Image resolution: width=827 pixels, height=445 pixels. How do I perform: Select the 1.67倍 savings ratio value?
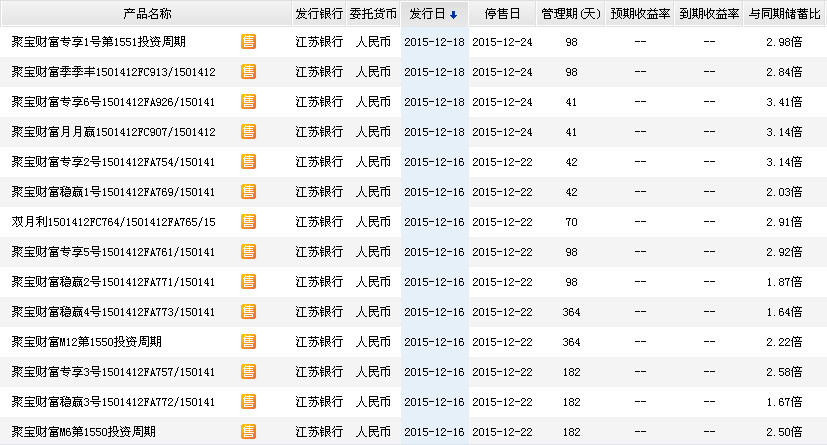coord(784,402)
